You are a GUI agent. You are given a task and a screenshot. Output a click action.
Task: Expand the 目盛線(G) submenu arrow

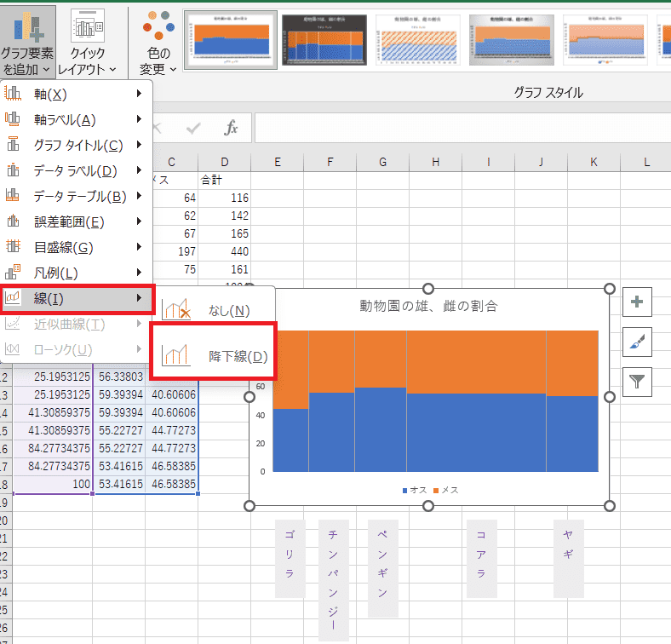tap(139, 246)
